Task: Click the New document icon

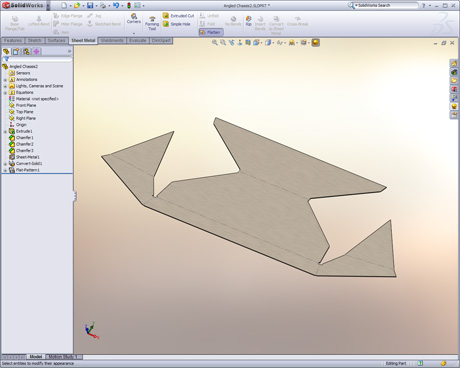Action: [x=64, y=5]
